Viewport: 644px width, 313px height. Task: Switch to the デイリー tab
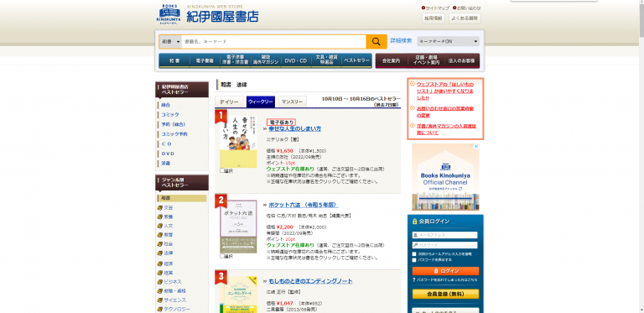click(229, 102)
